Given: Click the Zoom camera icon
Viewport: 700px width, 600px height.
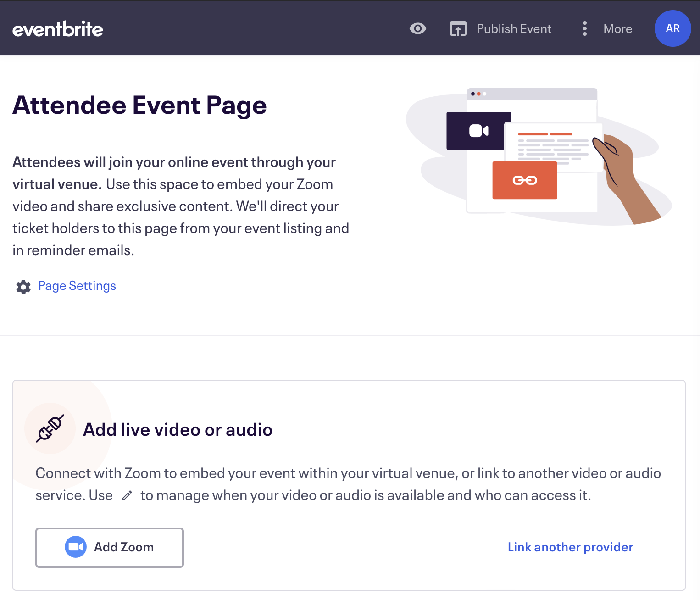Looking at the screenshot, I should click(76, 547).
